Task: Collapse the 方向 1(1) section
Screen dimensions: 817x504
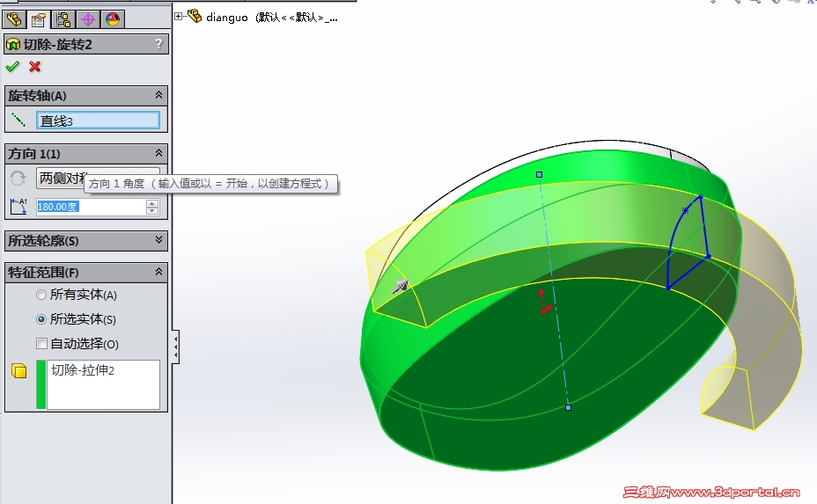Action: (159, 153)
